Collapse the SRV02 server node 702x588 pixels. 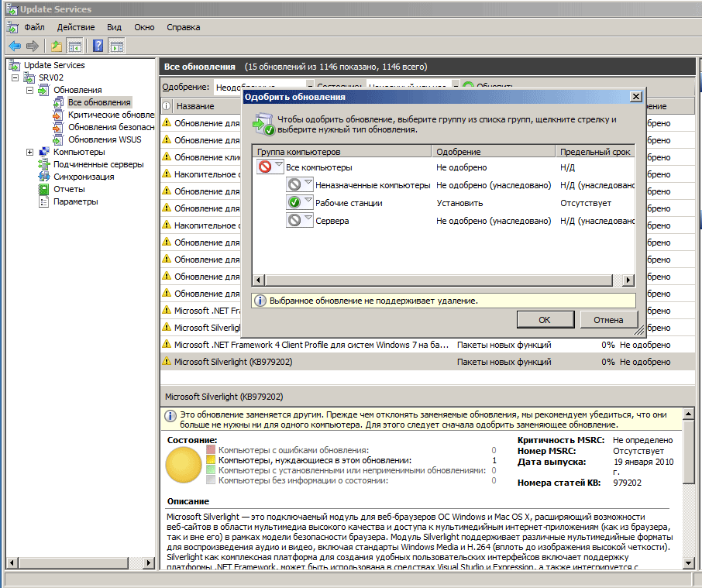16,77
